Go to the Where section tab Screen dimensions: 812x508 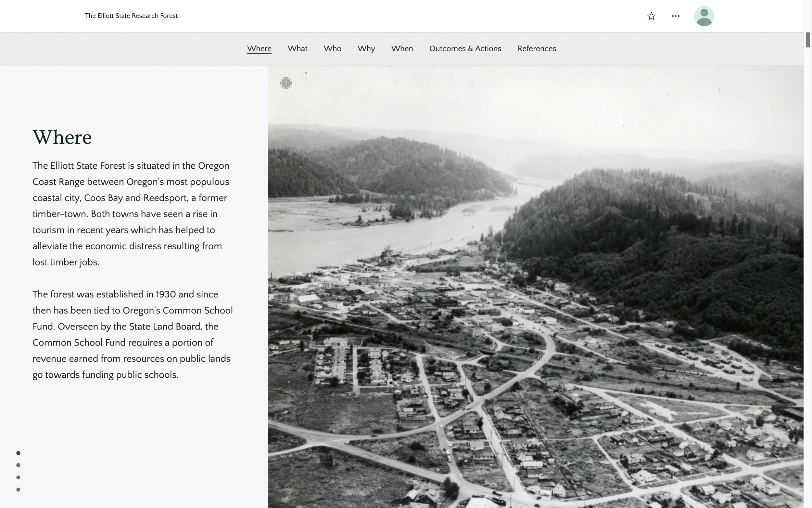tap(259, 49)
